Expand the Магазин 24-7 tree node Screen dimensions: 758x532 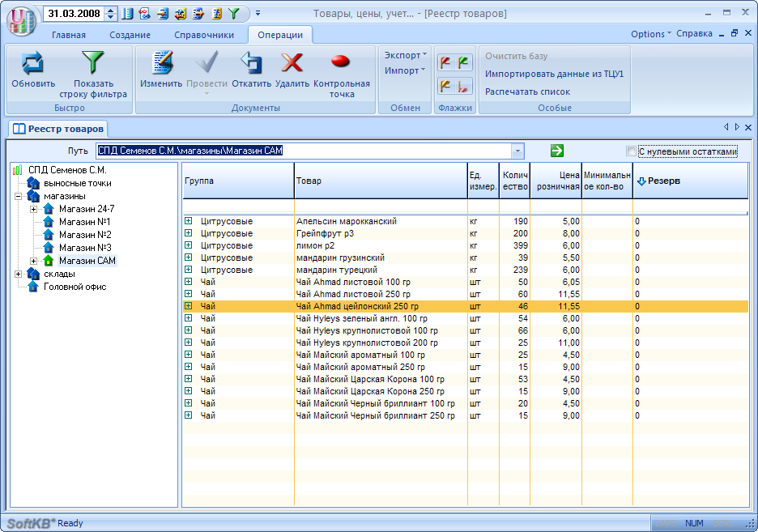pyautogui.click(x=33, y=209)
